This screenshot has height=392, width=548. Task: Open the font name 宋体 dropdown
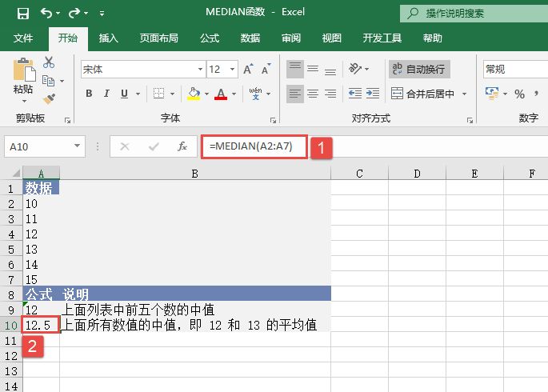[200, 70]
